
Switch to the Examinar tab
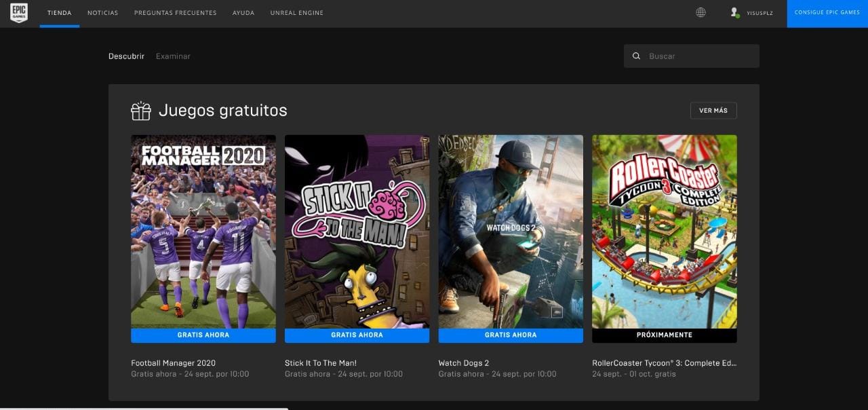(173, 56)
